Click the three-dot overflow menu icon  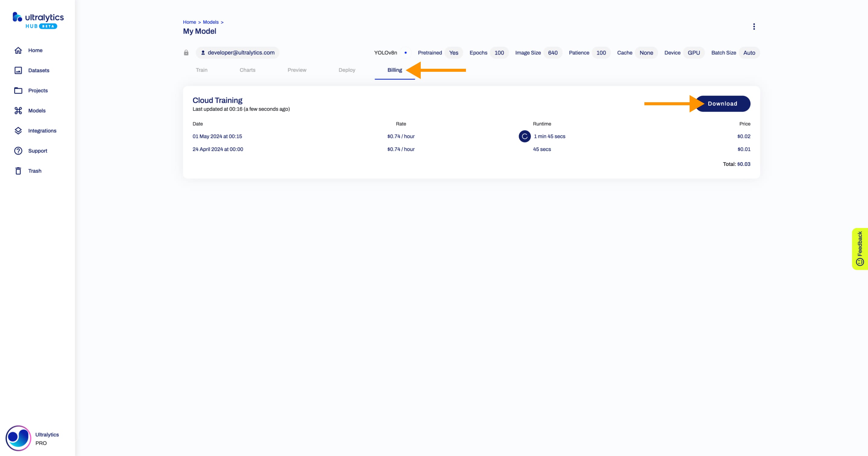tap(754, 27)
